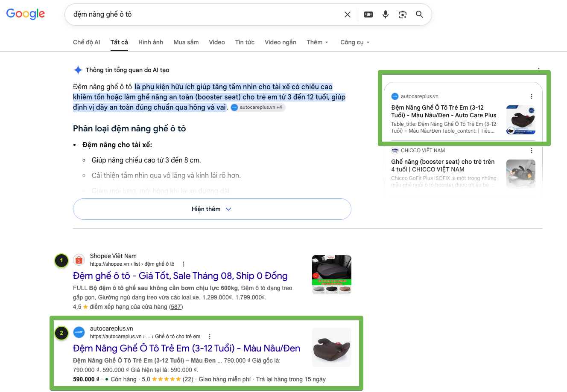
Task: Click booster seat image in sidebar autocareplus card
Action: pyautogui.click(x=521, y=120)
